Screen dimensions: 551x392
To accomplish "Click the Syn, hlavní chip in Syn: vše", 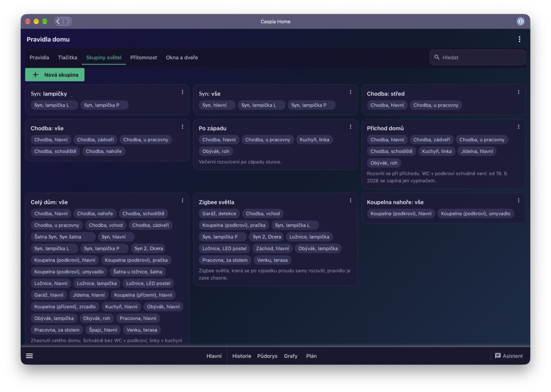I will 217,105.
